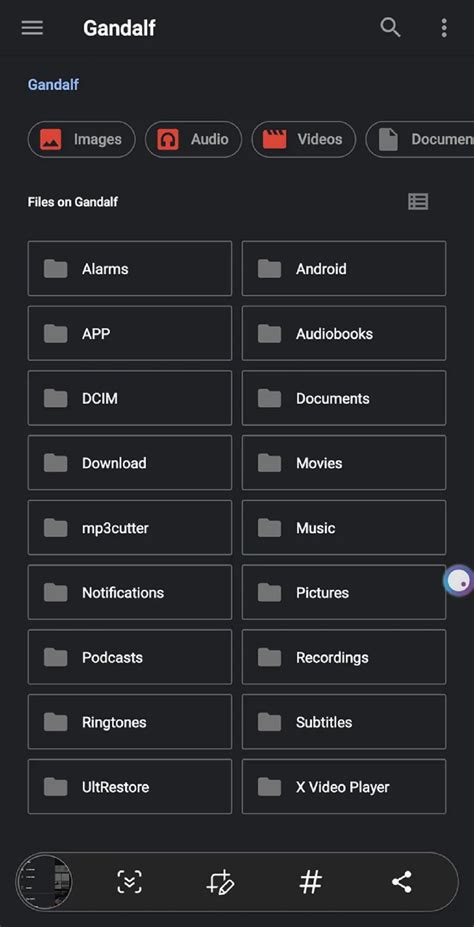Open the DCIM folder
Image resolution: width=474 pixels, height=927 pixels.
pyautogui.click(x=129, y=398)
